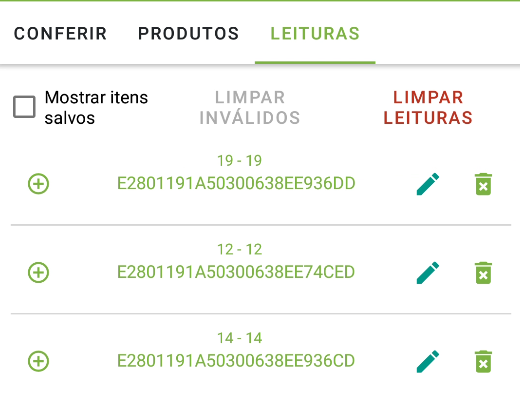
Task: Select the LEITURAS tab
Action: point(315,33)
